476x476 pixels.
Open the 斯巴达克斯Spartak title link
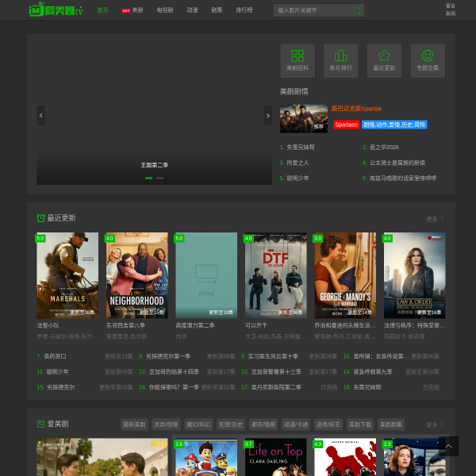pos(356,109)
